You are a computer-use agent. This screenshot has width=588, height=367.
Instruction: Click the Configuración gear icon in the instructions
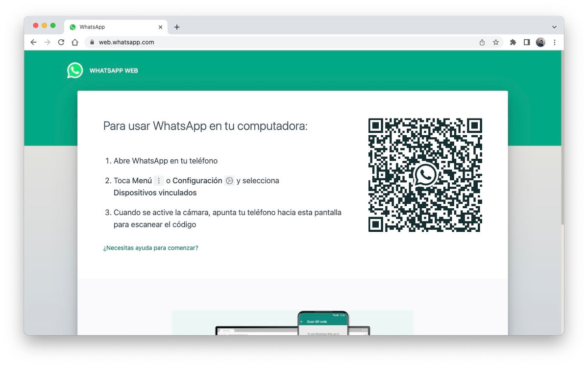[x=229, y=180]
